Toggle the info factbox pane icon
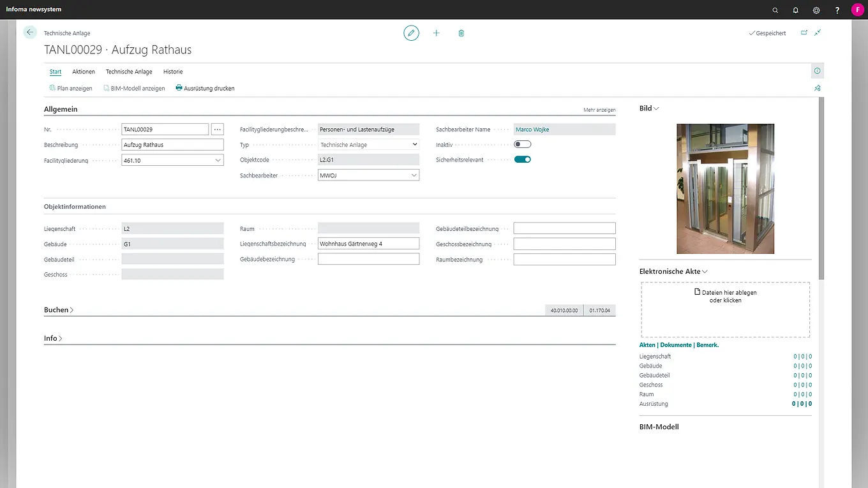This screenshot has height=488, width=868. pyautogui.click(x=817, y=71)
